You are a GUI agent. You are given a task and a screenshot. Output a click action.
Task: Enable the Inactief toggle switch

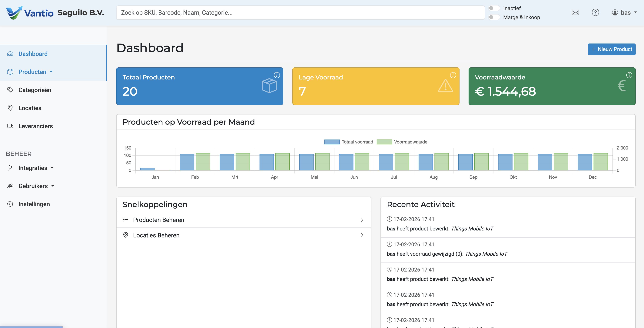tap(494, 8)
